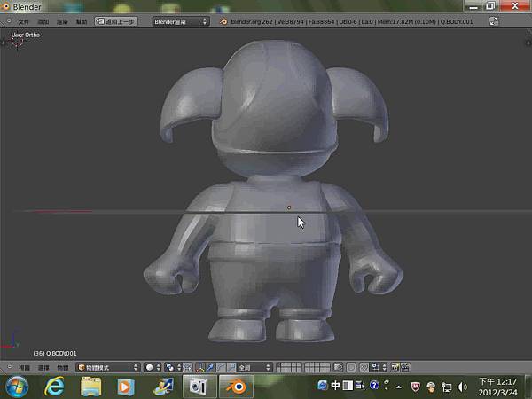This screenshot has width=532, height=399.
Task: Click the OpenGL render animation clapper icon
Action: click(405, 367)
